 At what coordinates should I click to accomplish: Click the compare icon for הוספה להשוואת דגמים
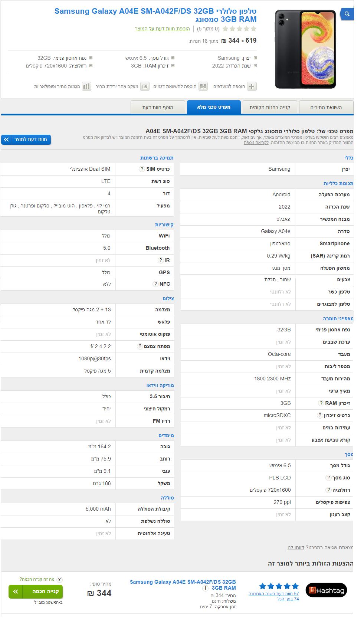coord(203,86)
